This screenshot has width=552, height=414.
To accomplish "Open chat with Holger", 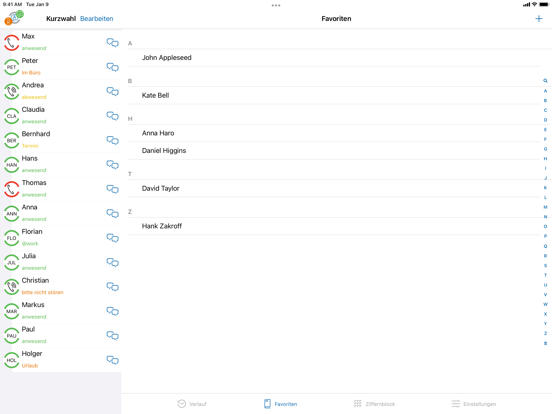I will (113, 360).
